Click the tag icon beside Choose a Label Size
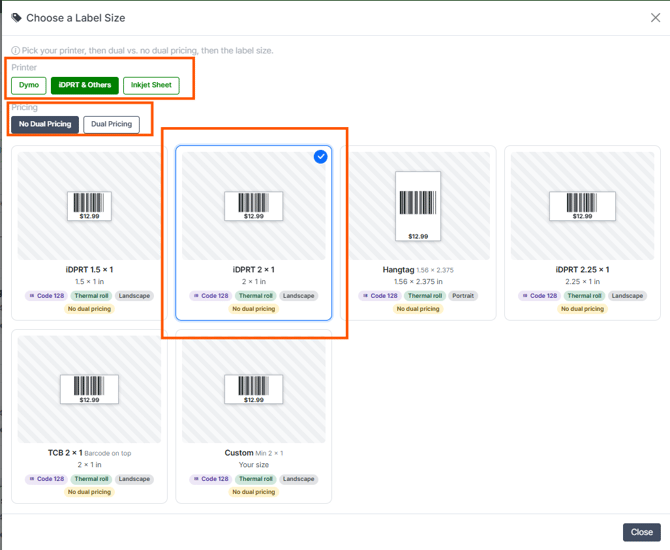The image size is (670, 550). (16, 18)
